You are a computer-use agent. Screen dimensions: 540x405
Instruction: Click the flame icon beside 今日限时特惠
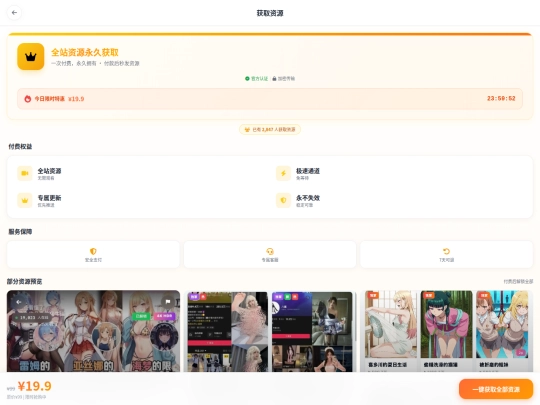(28, 99)
